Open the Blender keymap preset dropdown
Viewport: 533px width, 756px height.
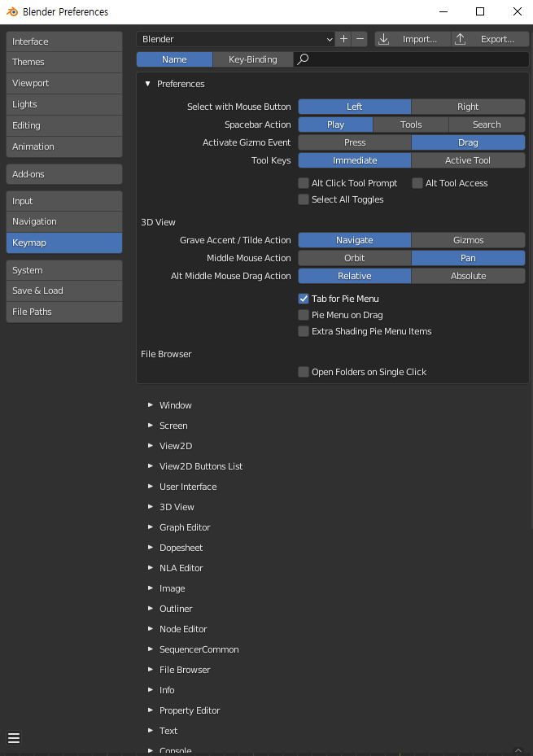[236, 39]
